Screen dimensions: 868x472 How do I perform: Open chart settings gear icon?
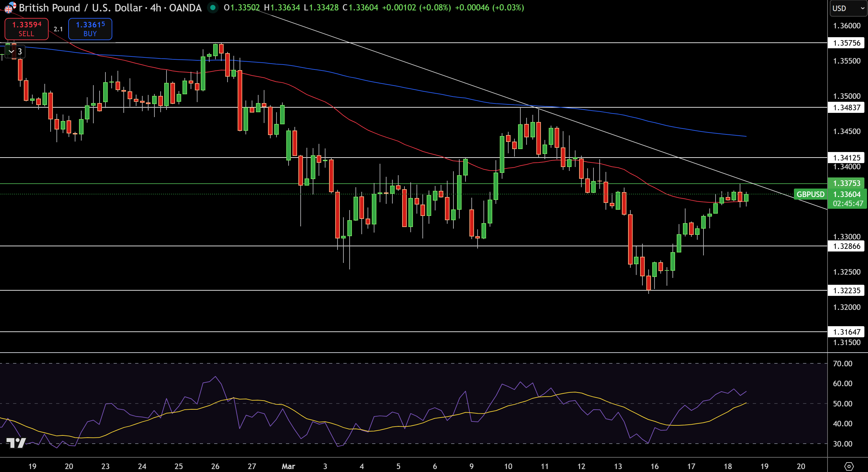[848, 466]
